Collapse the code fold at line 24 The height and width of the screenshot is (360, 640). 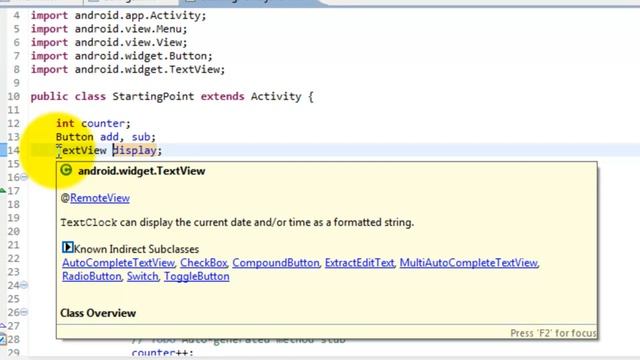24,285
